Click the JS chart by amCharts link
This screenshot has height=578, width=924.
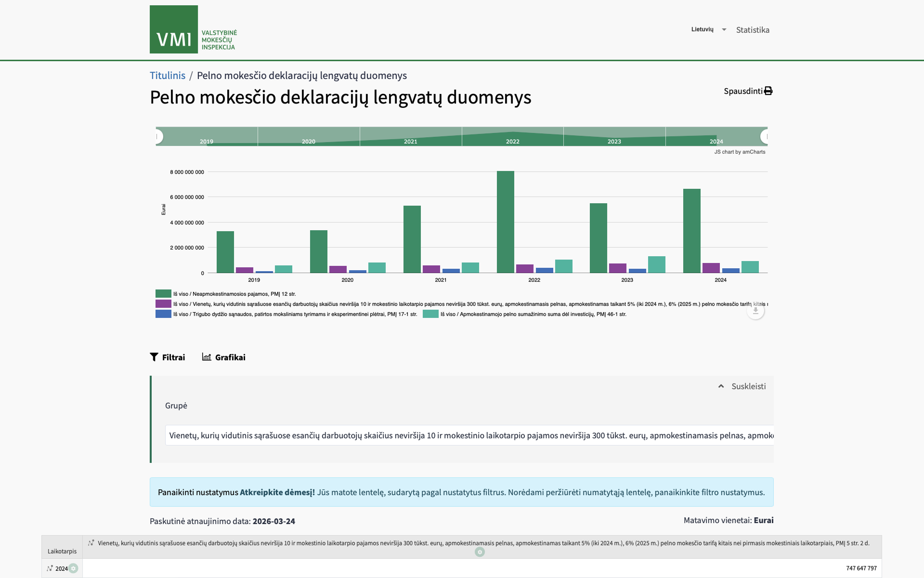(x=740, y=152)
